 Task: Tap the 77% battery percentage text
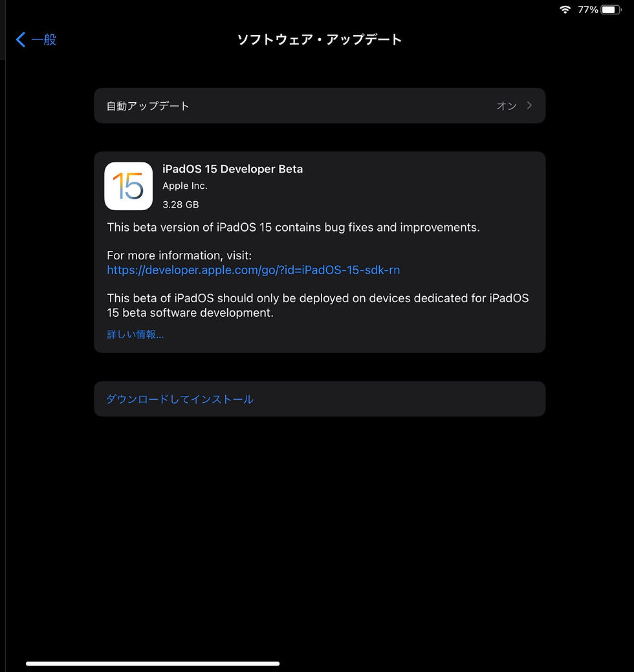tap(587, 10)
